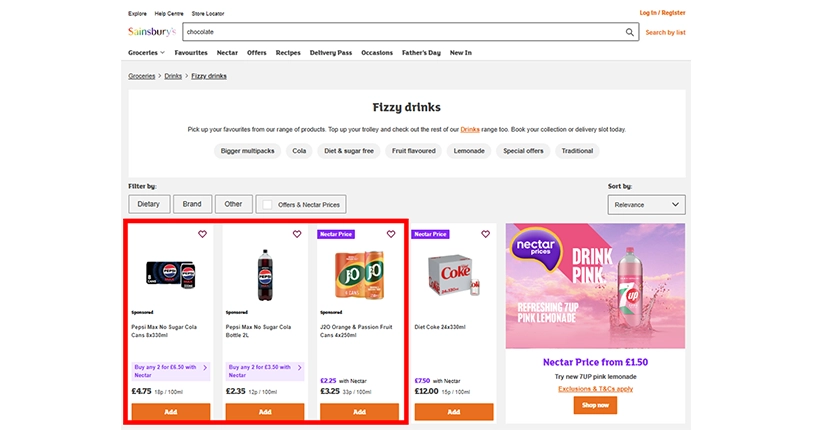816x430 pixels.
Task: Click the chocolate search input field
Action: (x=400, y=32)
